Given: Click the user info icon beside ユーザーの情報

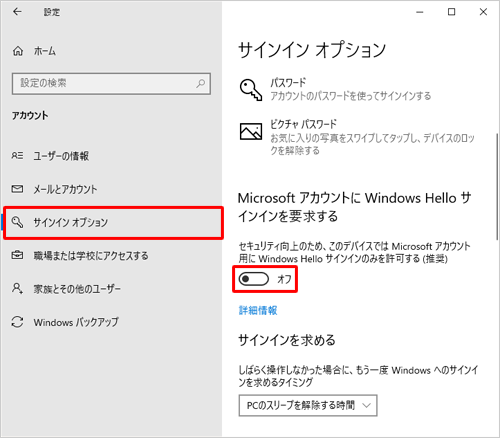Looking at the screenshot, I should [x=17, y=156].
